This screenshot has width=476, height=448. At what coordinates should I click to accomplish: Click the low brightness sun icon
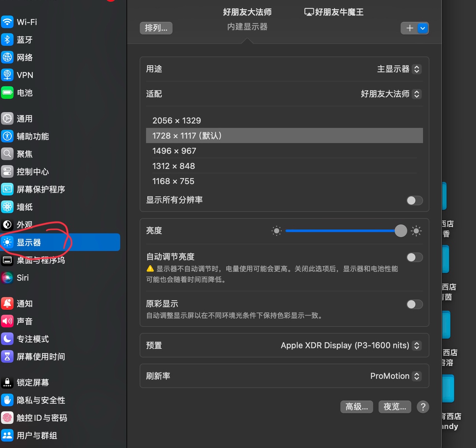pyautogui.click(x=277, y=231)
